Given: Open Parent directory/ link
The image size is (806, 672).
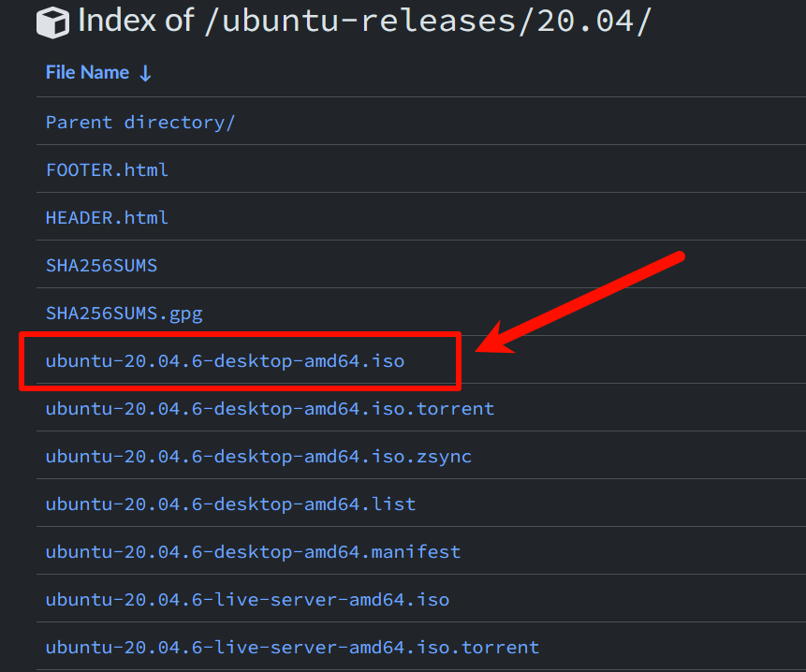Looking at the screenshot, I should (x=140, y=123).
